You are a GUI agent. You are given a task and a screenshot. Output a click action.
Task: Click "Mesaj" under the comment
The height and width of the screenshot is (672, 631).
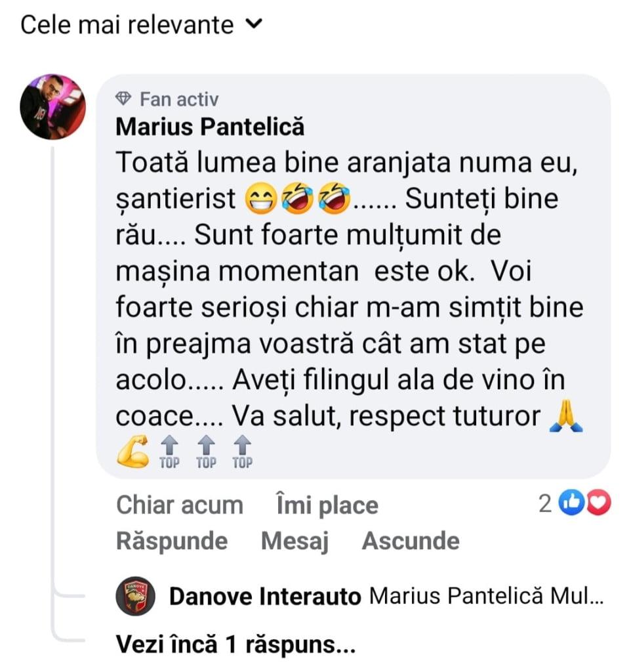(295, 541)
